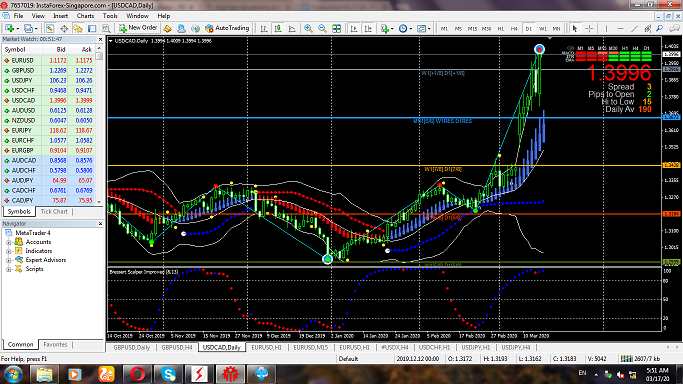Image resolution: width=683 pixels, height=384 pixels.
Task: Select the H4 timeframe
Action: (514, 28)
